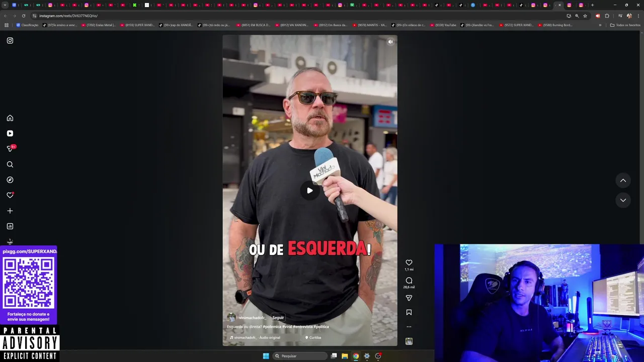
Task: Open the Envias Metal bookmark
Action: pyautogui.click(x=99, y=25)
